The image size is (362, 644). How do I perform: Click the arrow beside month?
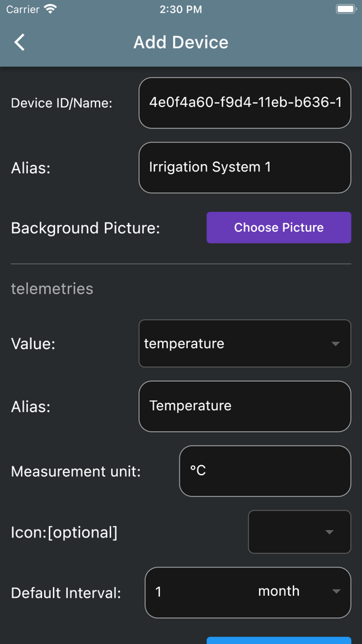(x=336, y=591)
